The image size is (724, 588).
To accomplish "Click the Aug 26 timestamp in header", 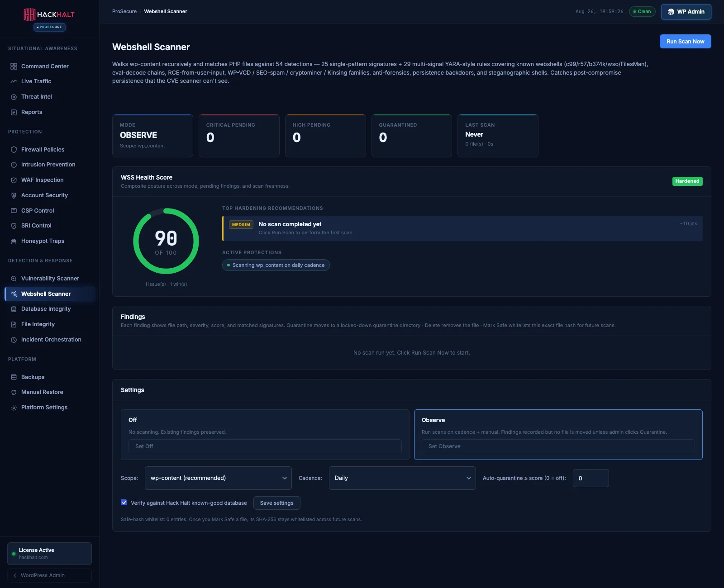I will pos(600,12).
